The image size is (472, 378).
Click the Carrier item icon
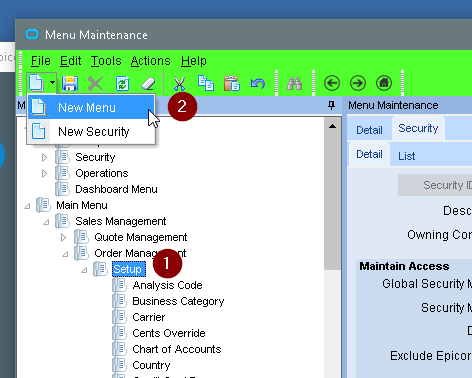(120, 317)
